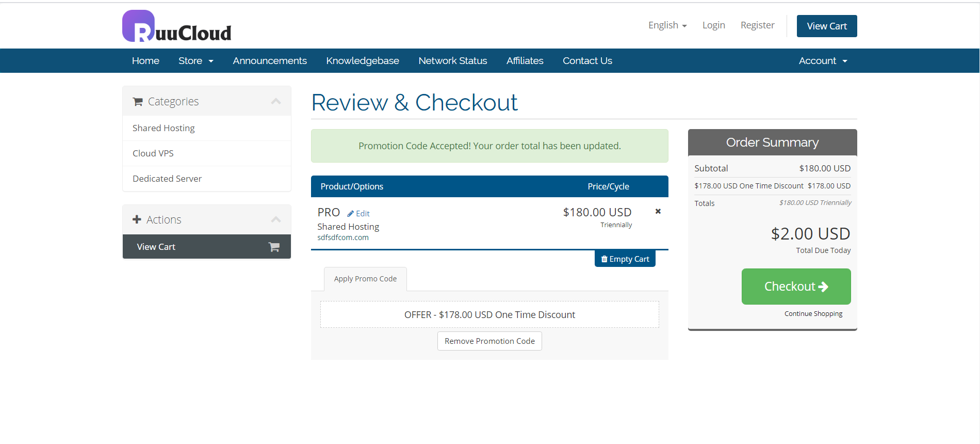Select Cloud VPS category
The width and height of the screenshot is (980, 444).
click(x=153, y=153)
